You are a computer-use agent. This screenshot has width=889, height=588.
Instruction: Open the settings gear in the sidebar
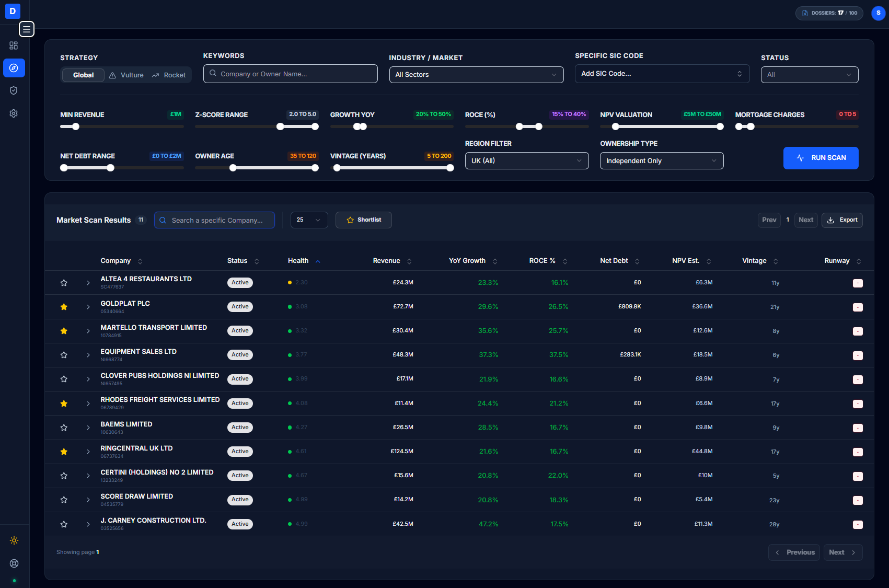(x=14, y=113)
